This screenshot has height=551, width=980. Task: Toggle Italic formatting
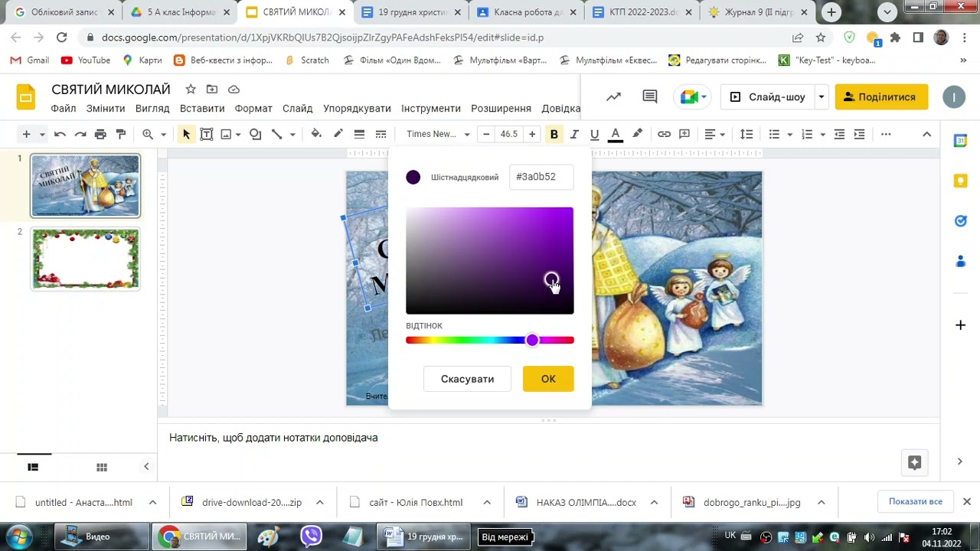point(574,134)
